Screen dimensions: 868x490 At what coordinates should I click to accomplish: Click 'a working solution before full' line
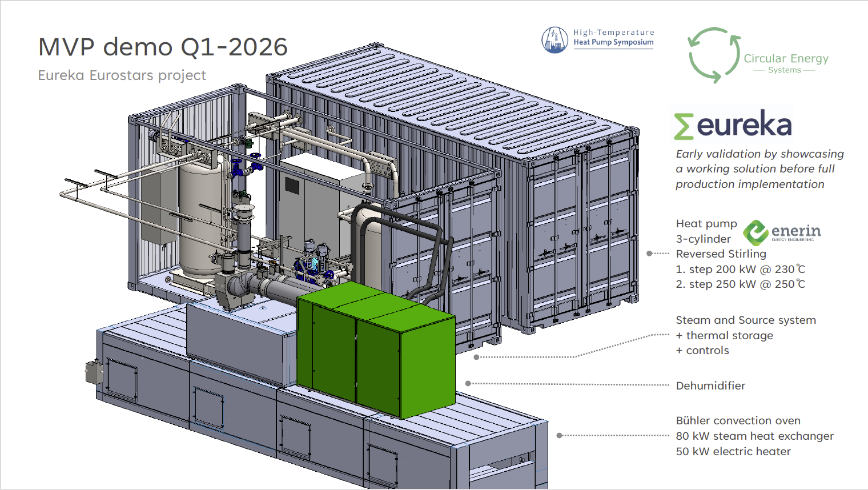(755, 169)
